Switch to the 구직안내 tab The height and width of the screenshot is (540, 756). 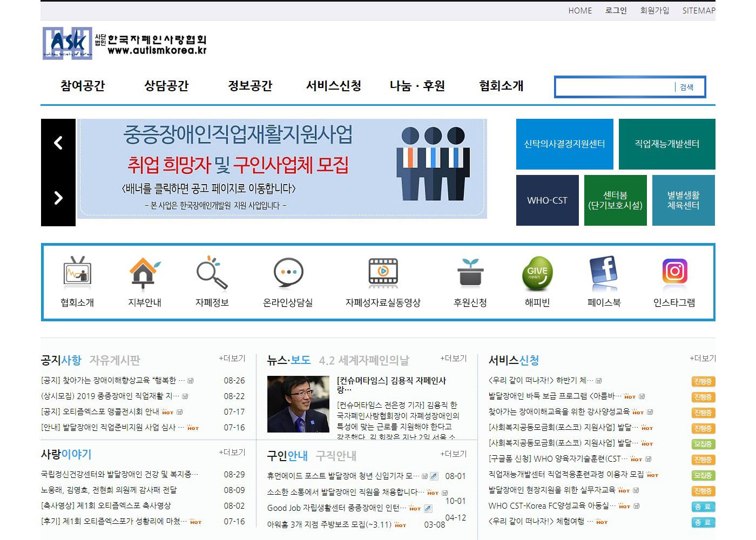point(336,456)
